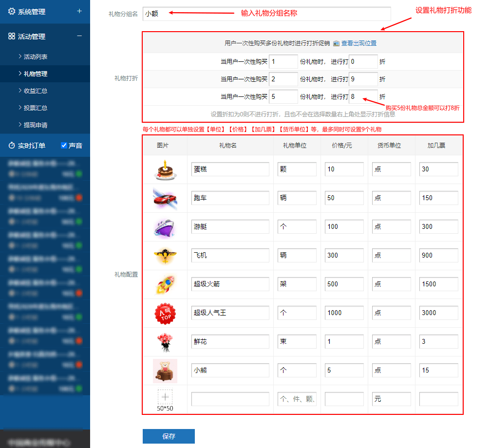The width and height of the screenshot is (490, 448).
Task: Collapse 活动管理 with the minus sign
Action: [79, 36]
